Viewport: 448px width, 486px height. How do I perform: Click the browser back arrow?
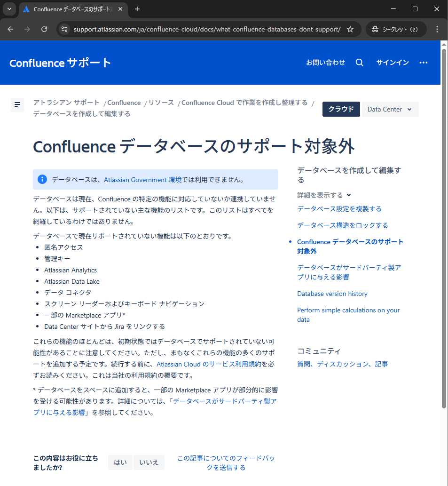point(10,29)
